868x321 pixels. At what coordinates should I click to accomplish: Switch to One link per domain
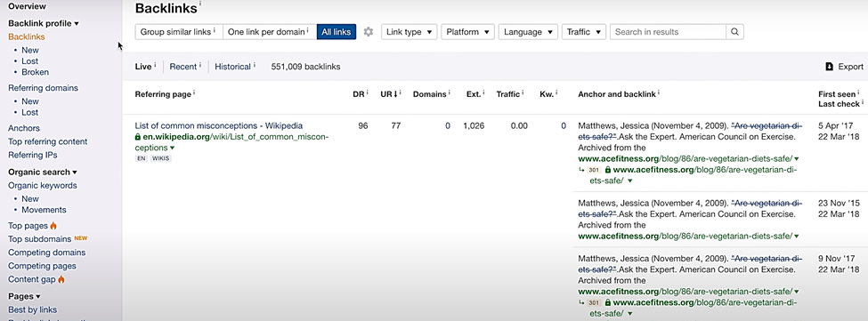[270, 32]
